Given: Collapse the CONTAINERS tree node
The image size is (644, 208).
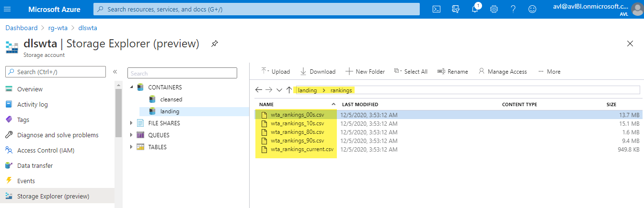Looking at the screenshot, I should 132,88.
